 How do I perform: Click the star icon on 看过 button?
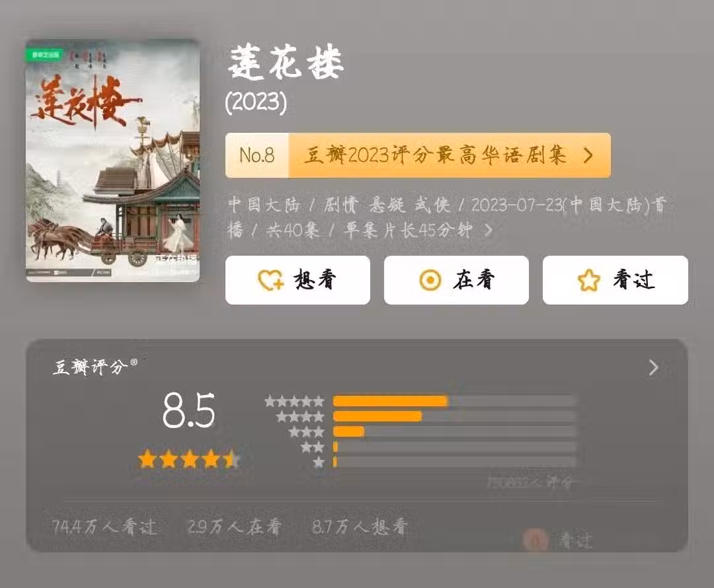click(x=589, y=280)
